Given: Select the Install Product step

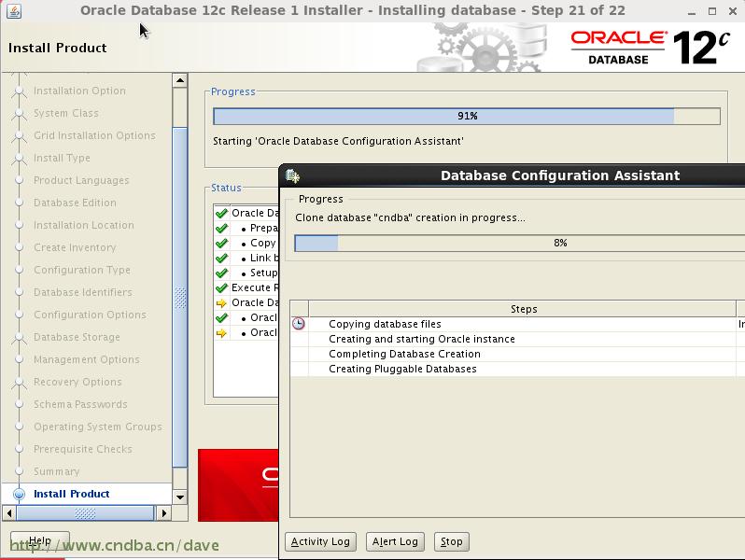Looking at the screenshot, I should (71, 494).
